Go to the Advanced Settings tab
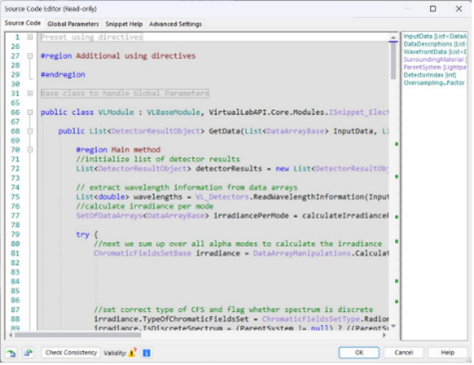Viewport: 474px width, 365px height. pyautogui.click(x=175, y=24)
